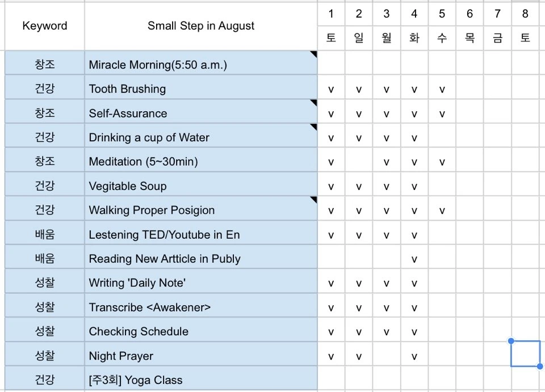Click note marker on Drinking a cup of Water
This screenshot has width=545, height=392.
coord(314,127)
